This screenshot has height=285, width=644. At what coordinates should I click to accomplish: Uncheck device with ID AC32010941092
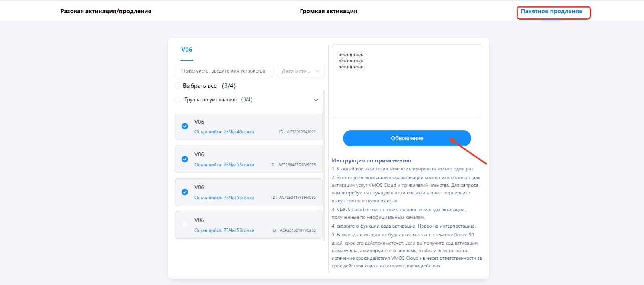click(185, 126)
